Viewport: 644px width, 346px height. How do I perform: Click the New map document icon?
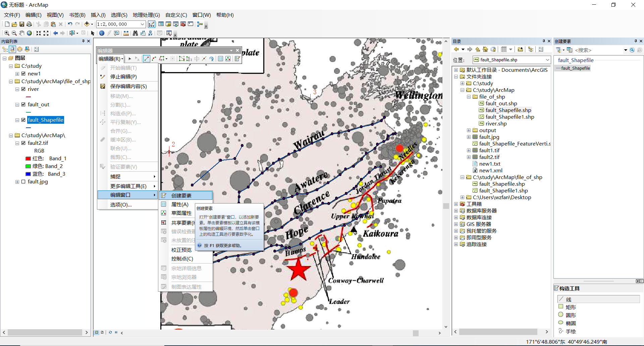7,24
